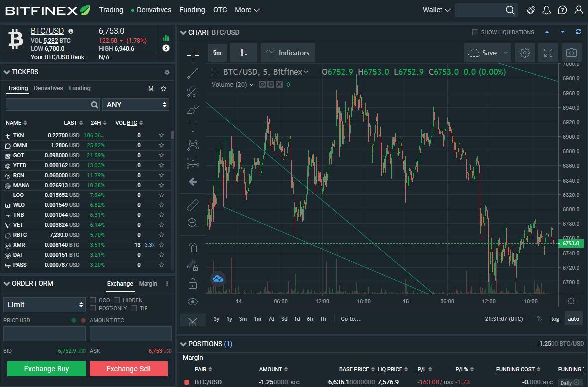This screenshot has height=387, width=588.
Task: Open the help question mark icon
Action: point(562,10)
